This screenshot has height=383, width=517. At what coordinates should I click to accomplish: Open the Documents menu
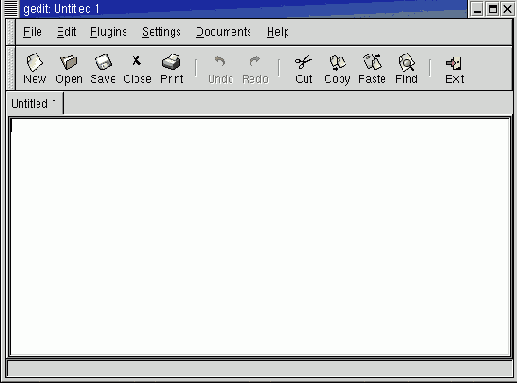click(x=223, y=32)
